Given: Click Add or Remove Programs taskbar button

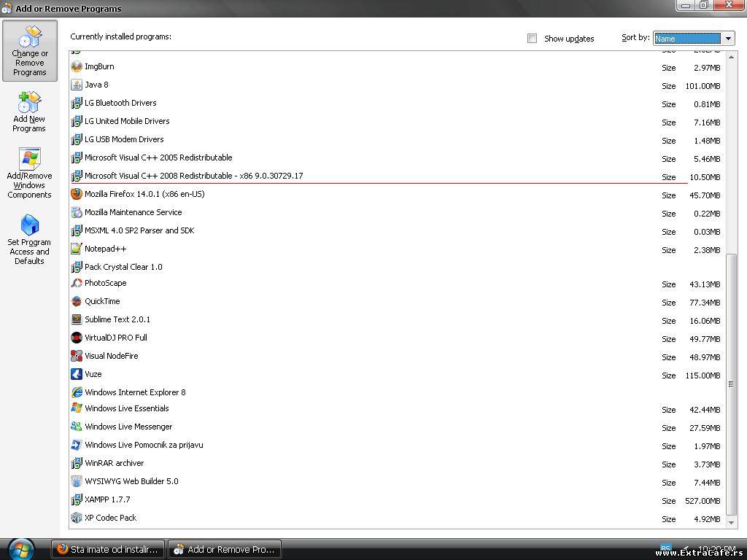Looking at the screenshot, I should pyautogui.click(x=225, y=550).
